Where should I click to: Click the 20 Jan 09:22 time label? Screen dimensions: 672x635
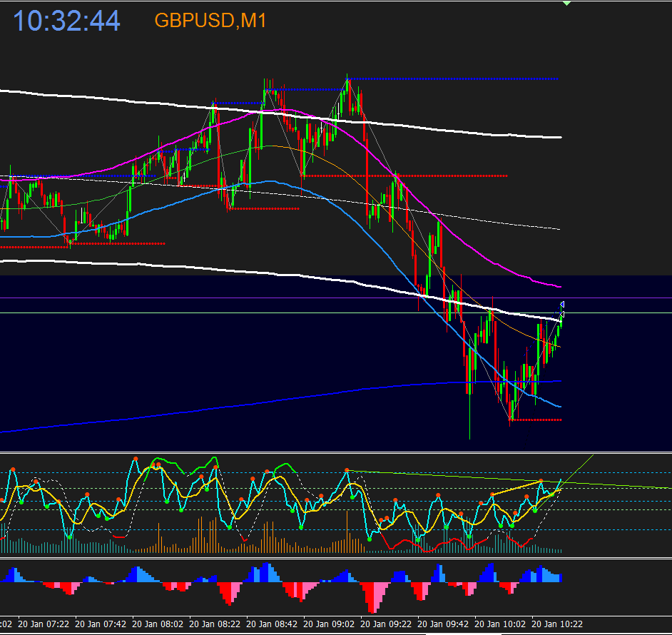tap(386, 624)
